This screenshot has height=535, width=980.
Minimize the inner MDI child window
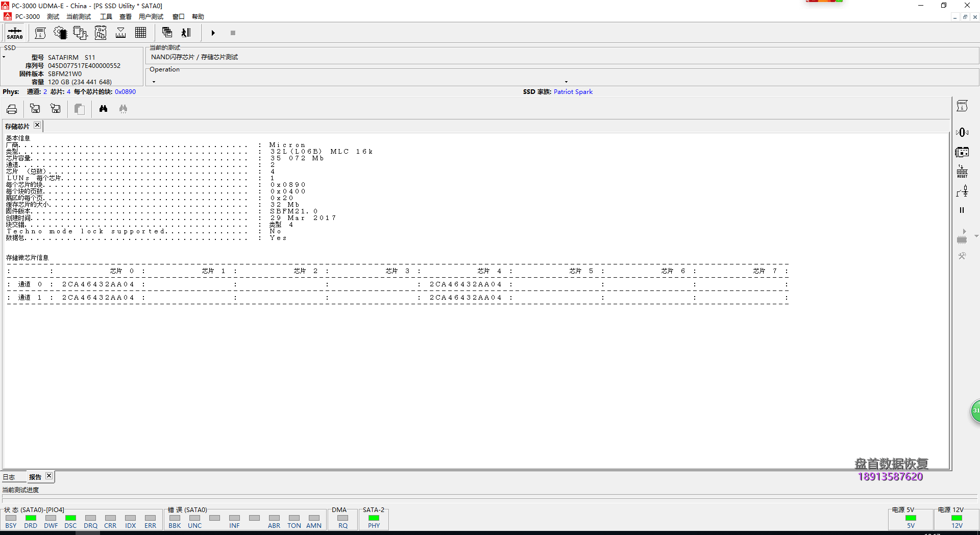tap(954, 17)
